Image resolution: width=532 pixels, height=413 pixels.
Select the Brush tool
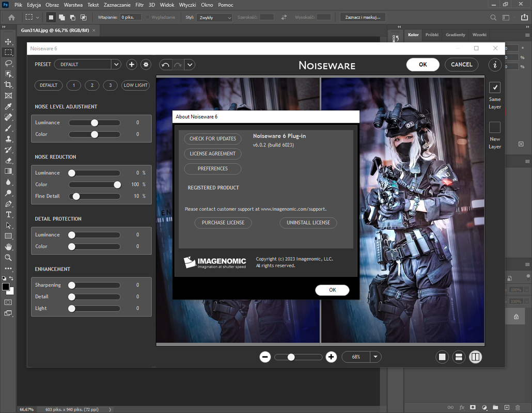point(8,128)
